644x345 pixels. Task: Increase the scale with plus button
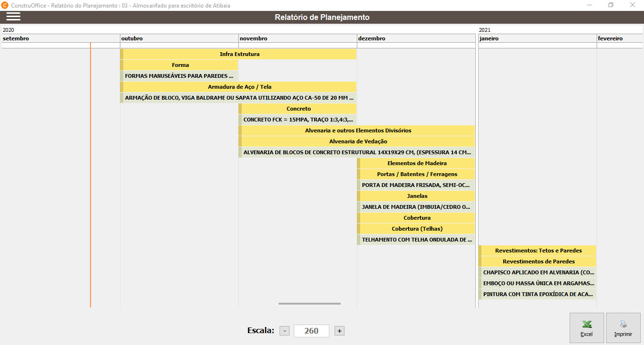click(339, 331)
